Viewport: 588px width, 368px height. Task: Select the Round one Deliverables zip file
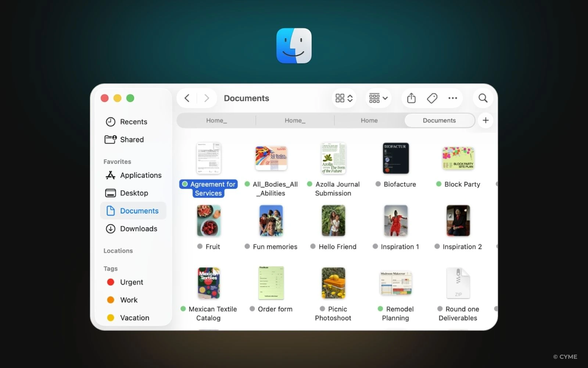click(x=458, y=283)
